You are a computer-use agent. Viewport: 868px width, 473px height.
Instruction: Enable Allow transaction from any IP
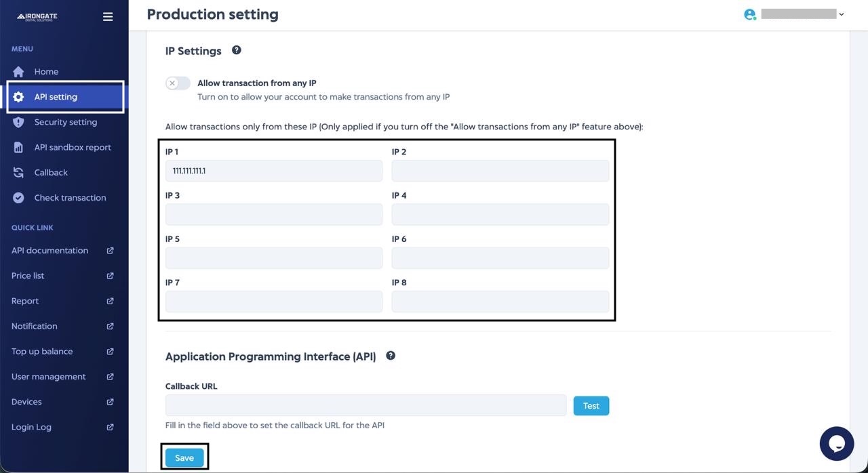[178, 83]
